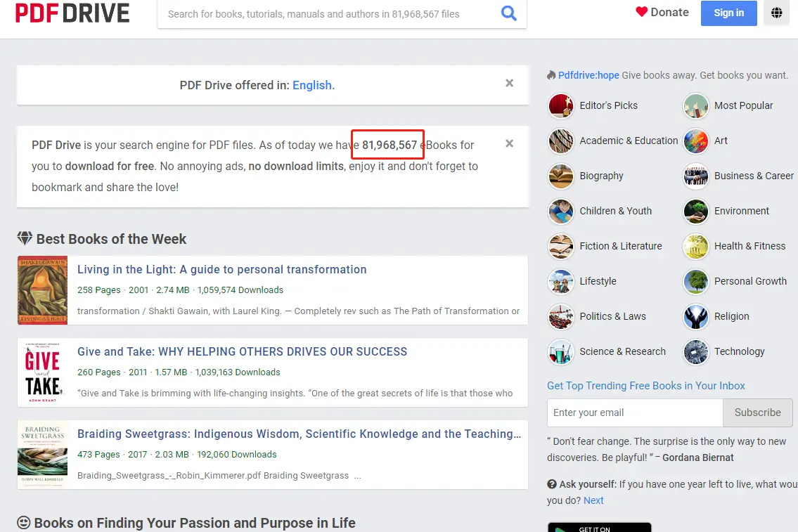Open Editor's Picks category text

[608, 105]
